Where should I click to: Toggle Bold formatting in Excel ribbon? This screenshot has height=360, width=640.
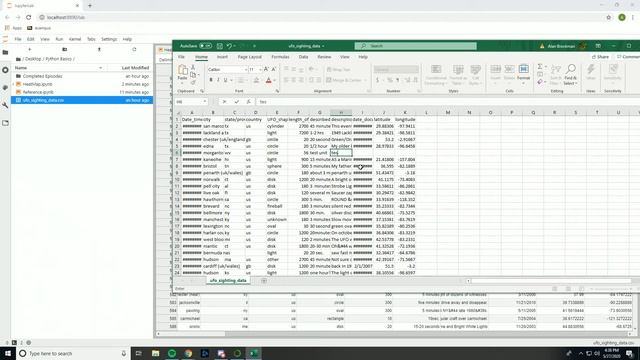point(211,80)
